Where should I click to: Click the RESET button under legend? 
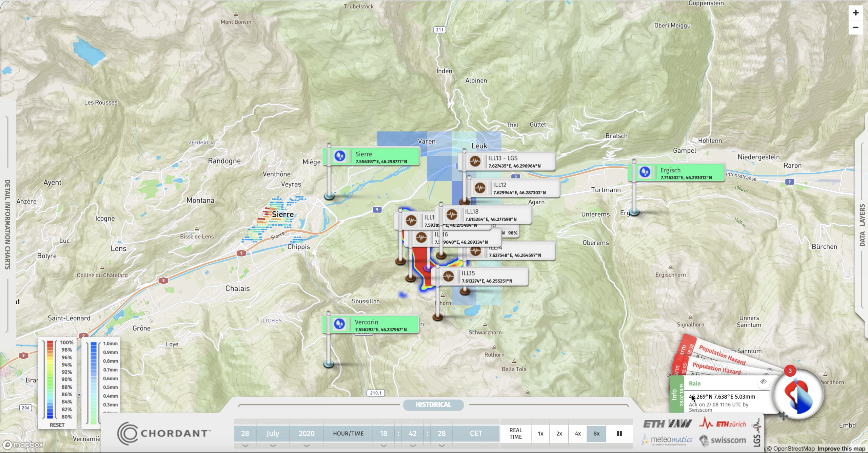(57, 425)
